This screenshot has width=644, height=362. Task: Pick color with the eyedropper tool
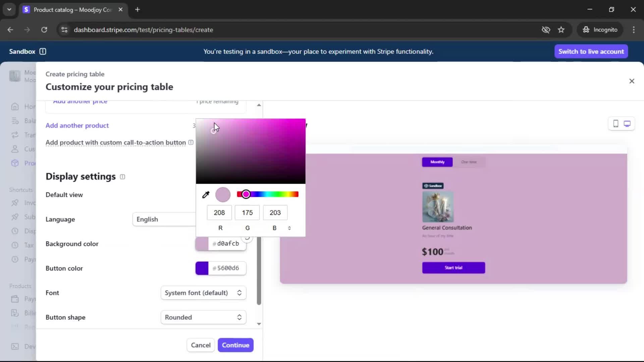pos(206,195)
